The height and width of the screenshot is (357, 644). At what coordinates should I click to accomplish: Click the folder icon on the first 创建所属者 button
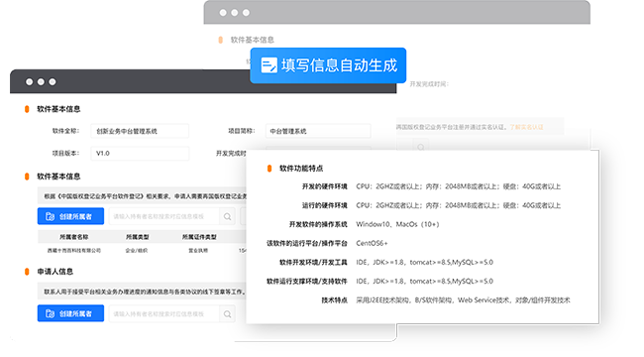tap(51, 216)
